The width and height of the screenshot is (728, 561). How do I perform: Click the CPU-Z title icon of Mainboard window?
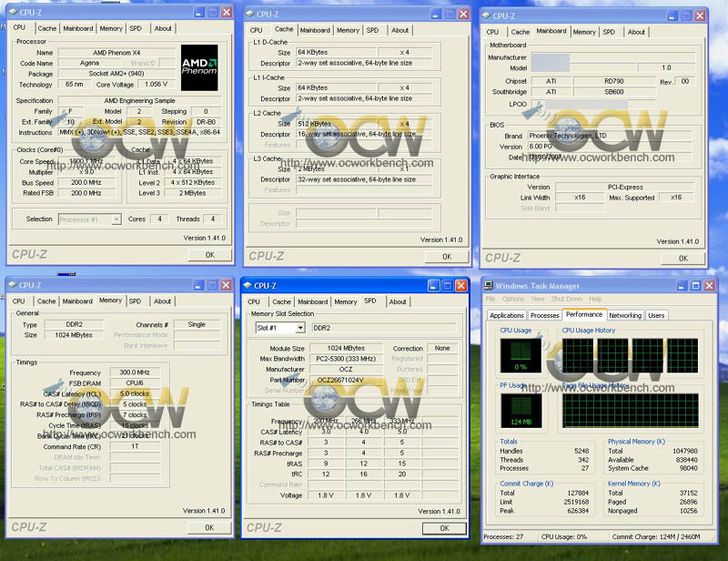(x=486, y=15)
